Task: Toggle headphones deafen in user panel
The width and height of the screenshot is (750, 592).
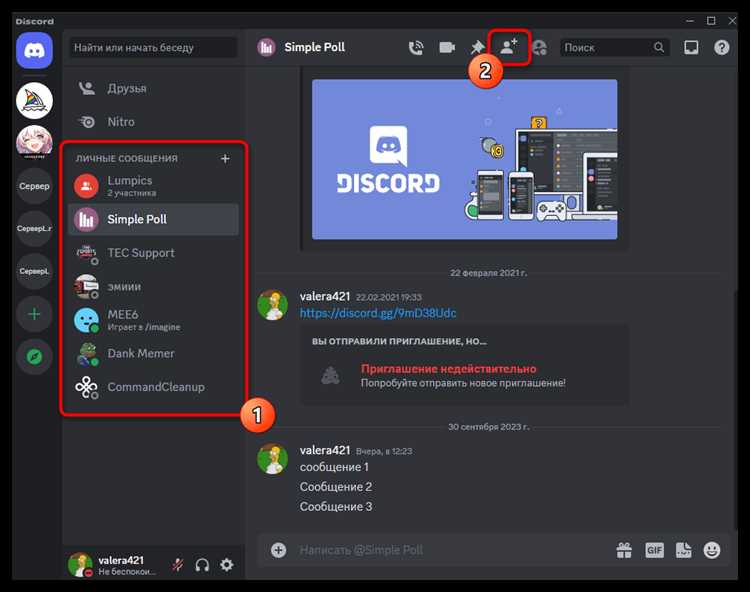Action: (x=202, y=565)
